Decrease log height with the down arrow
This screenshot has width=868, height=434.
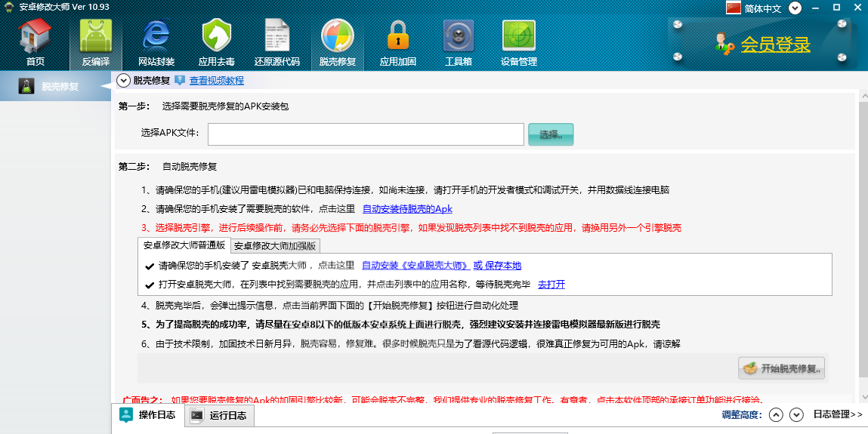pos(796,415)
